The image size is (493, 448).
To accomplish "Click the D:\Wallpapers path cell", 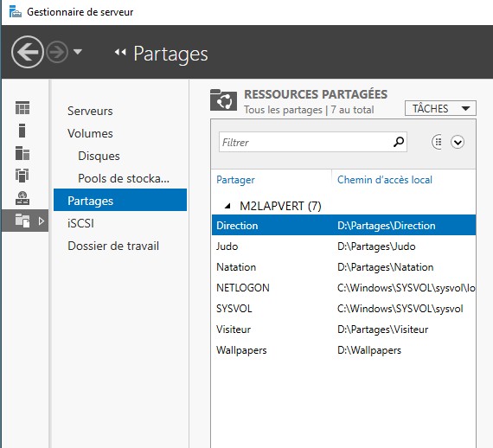I will click(369, 350).
